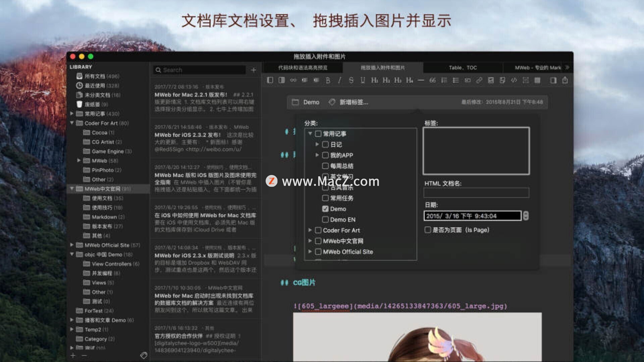The height and width of the screenshot is (362, 644).
Task: Switch to 代码块和语法高亮预览 tab
Action: tap(303, 68)
